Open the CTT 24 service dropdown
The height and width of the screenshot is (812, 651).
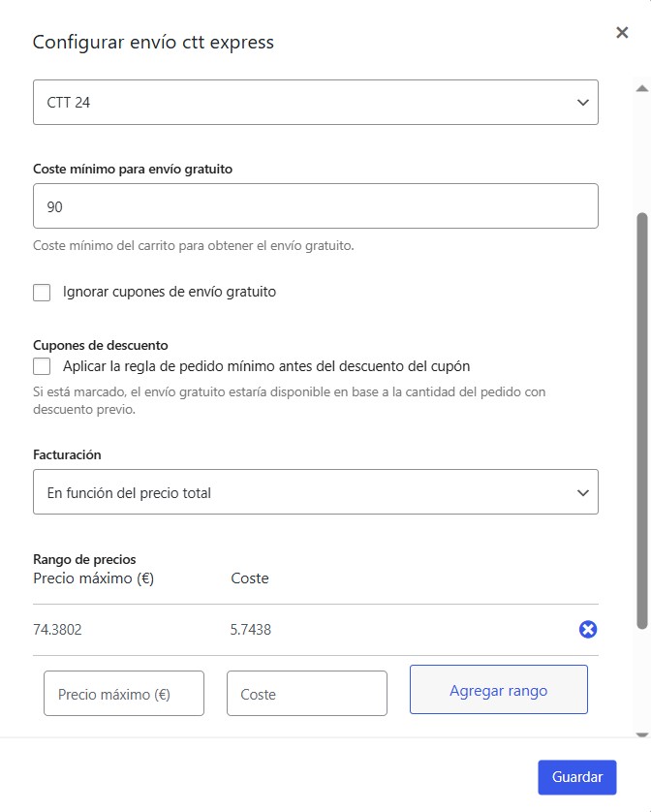tap(316, 102)
